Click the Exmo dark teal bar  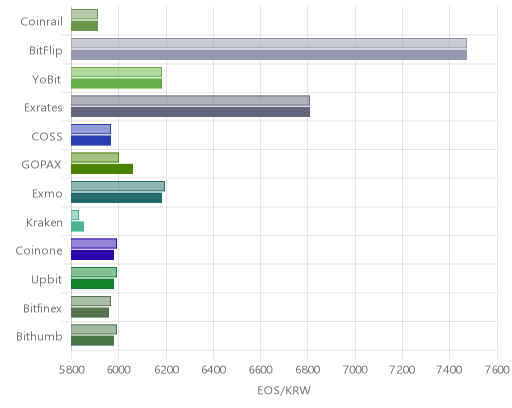(x=116, y=198)
